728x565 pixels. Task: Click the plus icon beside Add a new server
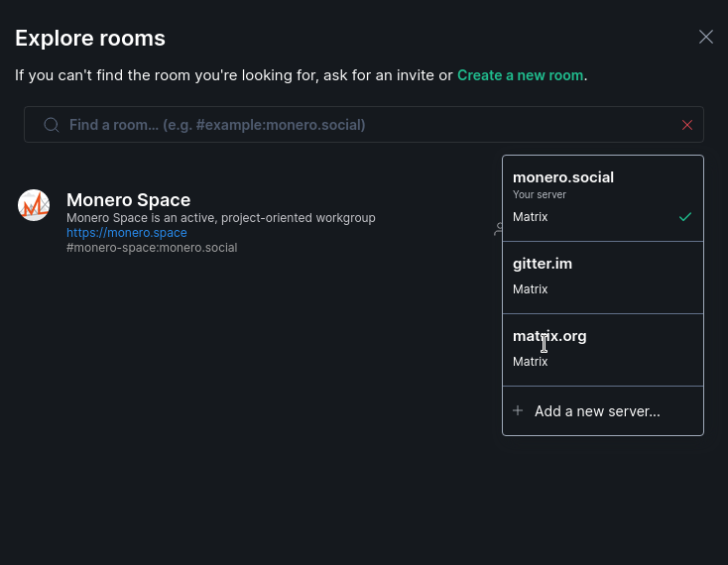[518, 410]
